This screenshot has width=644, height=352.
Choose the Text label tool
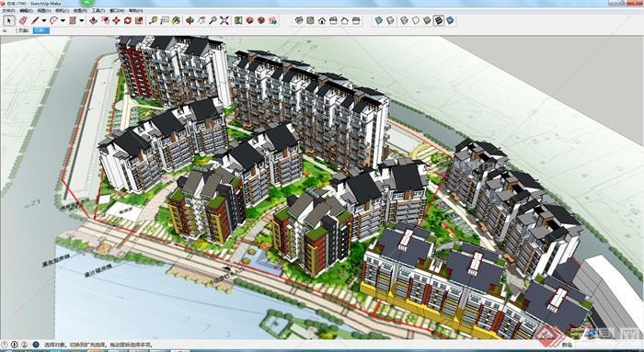coord(165,20)
